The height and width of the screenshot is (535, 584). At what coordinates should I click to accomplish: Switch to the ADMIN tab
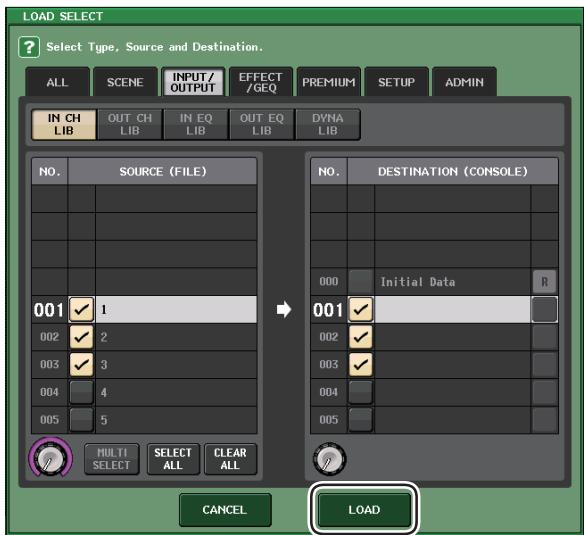(x=464, y=82)
